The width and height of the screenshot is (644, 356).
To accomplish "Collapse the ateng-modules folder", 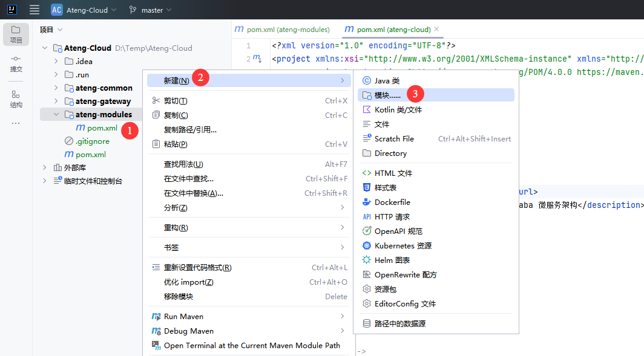I will pyautogui.click(x=56, y=114).
